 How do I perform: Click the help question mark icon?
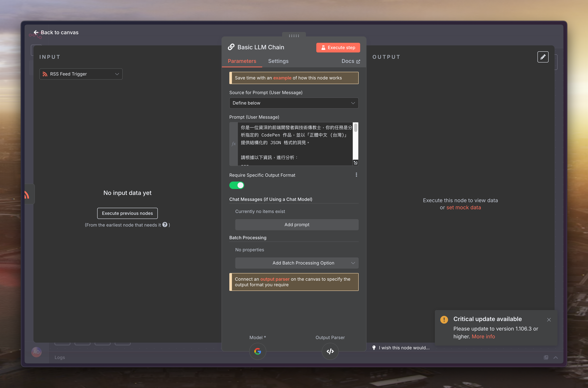pyautogui.click(x=165, y=225)
